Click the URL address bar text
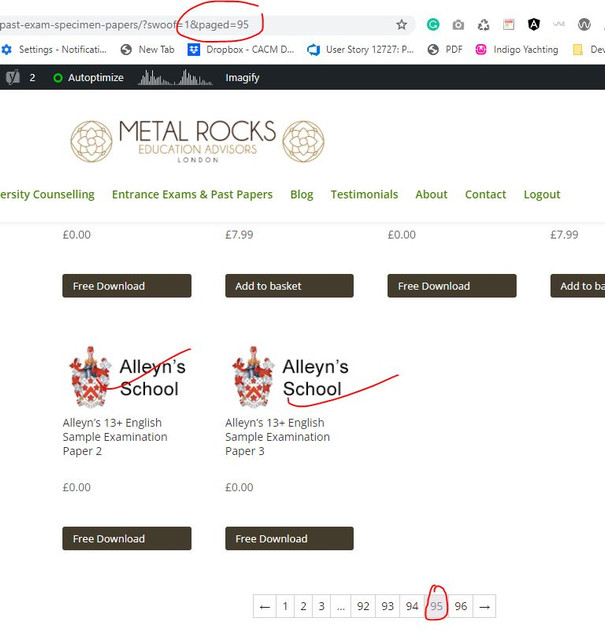This screenshot has height=640, width=605. click(124, 25)
